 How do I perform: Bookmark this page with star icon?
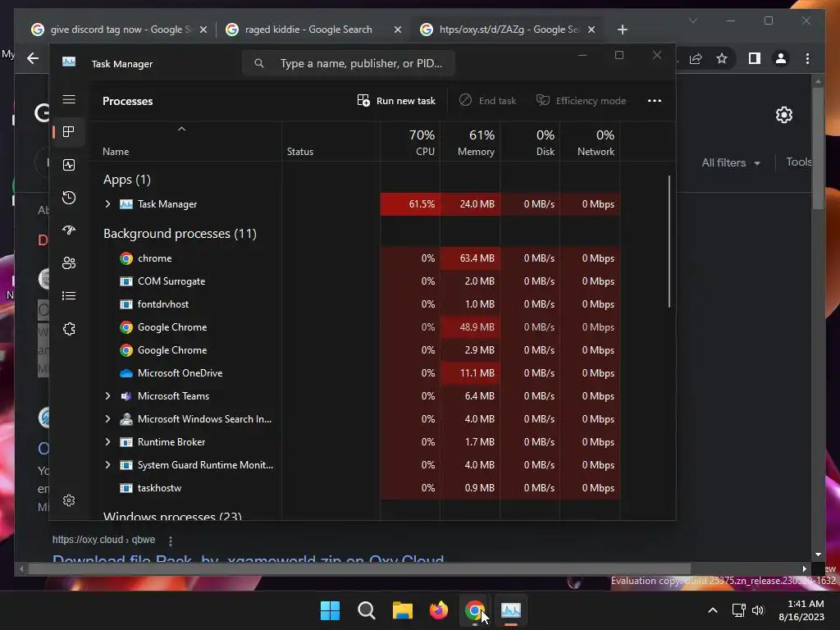tap(722, 58)
